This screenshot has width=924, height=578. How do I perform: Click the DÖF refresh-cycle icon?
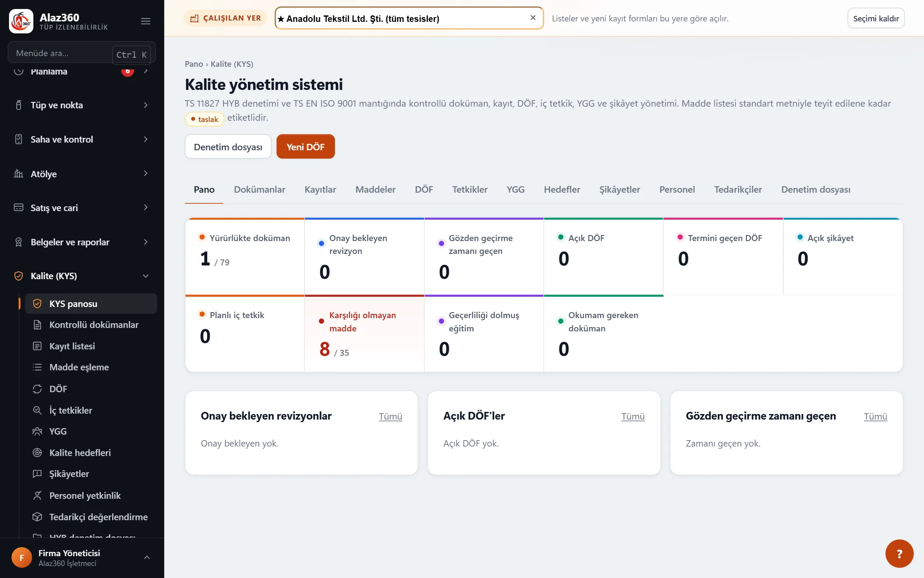tap(37, 389)
